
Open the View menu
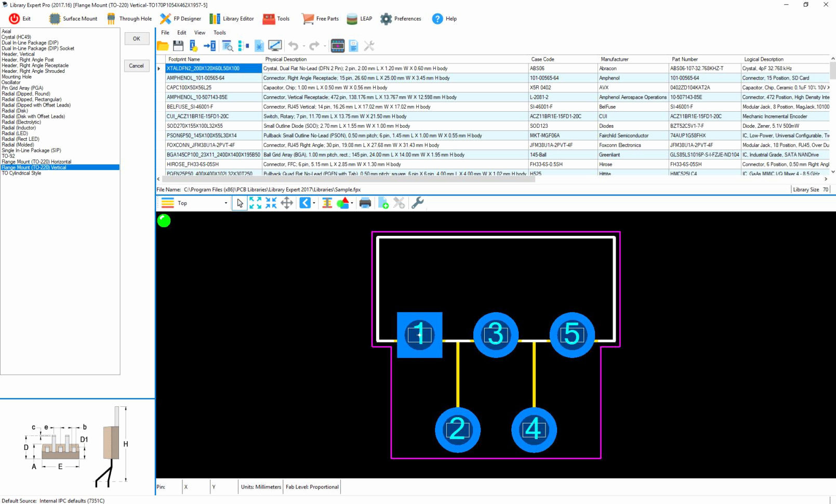200,32
